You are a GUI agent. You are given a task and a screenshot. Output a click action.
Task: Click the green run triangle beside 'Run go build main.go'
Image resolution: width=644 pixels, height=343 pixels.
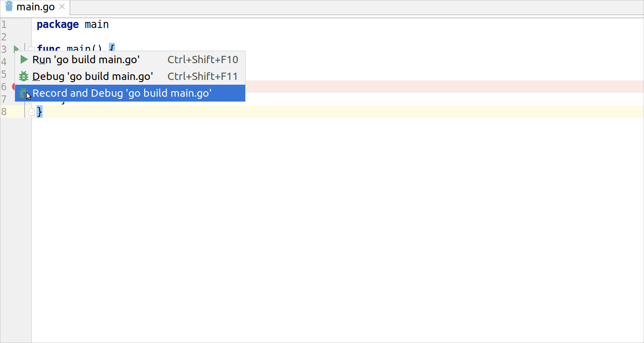point(23,59)
